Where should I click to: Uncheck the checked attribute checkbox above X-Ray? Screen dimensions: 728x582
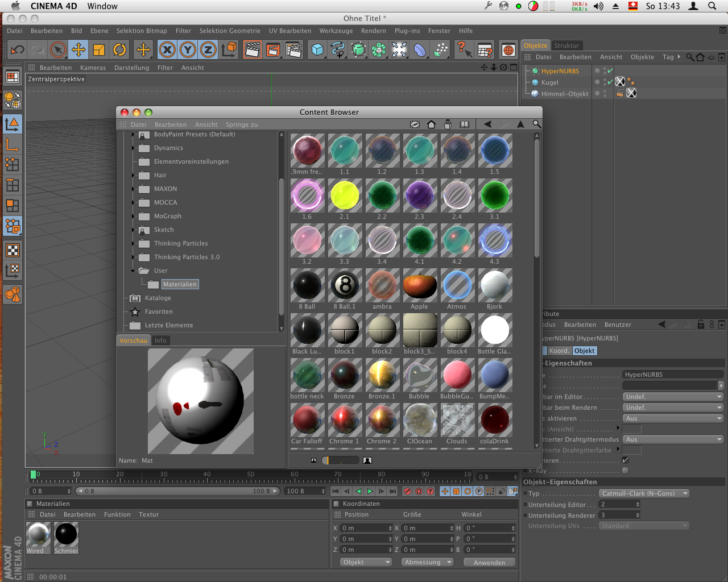pos(626,460)
